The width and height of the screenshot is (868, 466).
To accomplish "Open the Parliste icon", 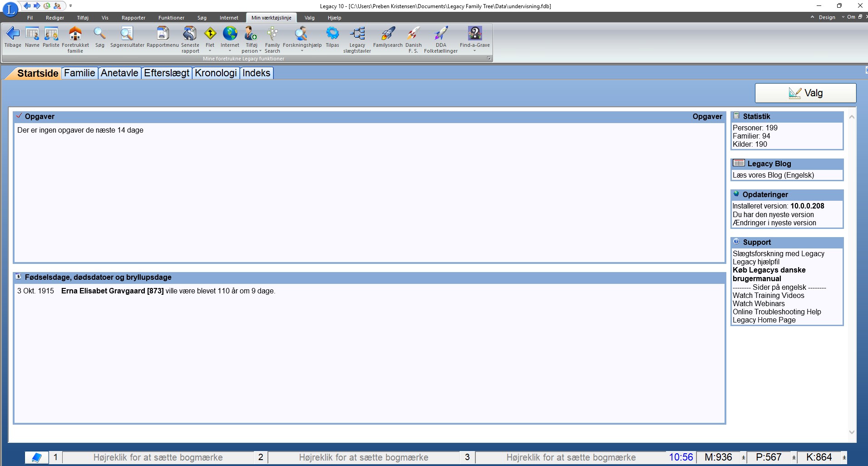I will (51, 34).
